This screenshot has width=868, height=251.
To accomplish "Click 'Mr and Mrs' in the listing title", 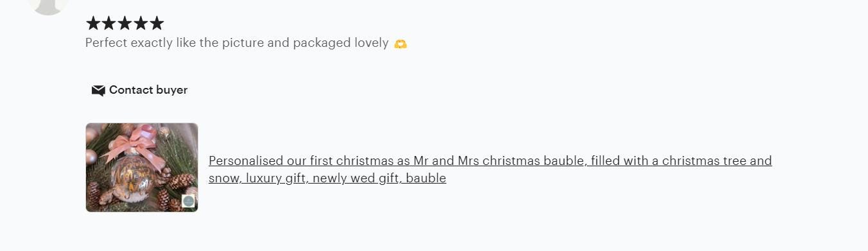I will 446,160.
